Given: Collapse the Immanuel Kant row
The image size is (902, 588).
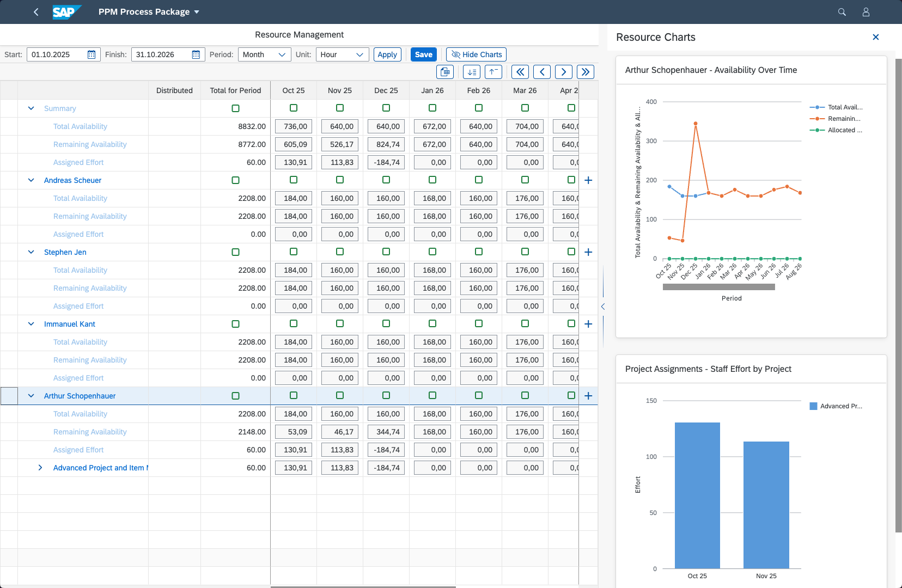Looking at the screenshot, I should (31, 324).
